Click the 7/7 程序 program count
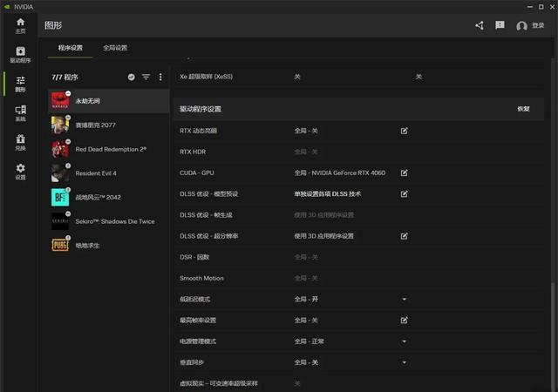 (65, 78)
